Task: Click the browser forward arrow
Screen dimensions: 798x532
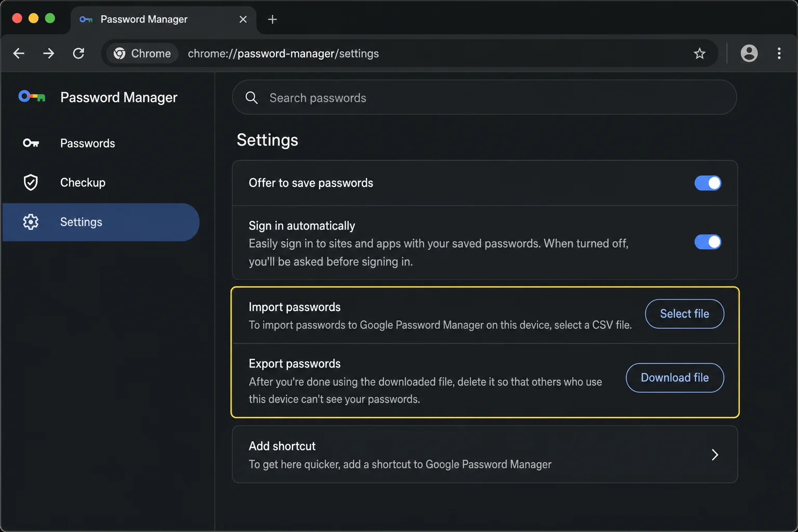Action: tap(48, 54)
